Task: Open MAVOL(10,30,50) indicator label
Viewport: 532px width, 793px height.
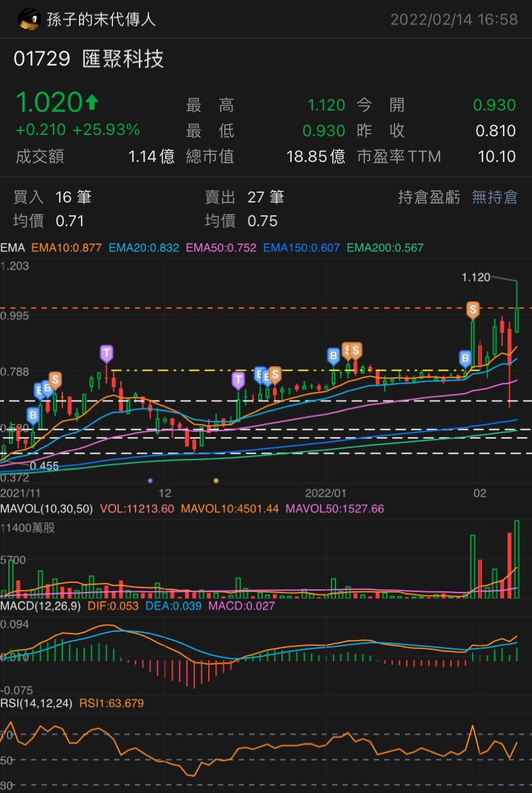Action: click(x=46, y=508)
